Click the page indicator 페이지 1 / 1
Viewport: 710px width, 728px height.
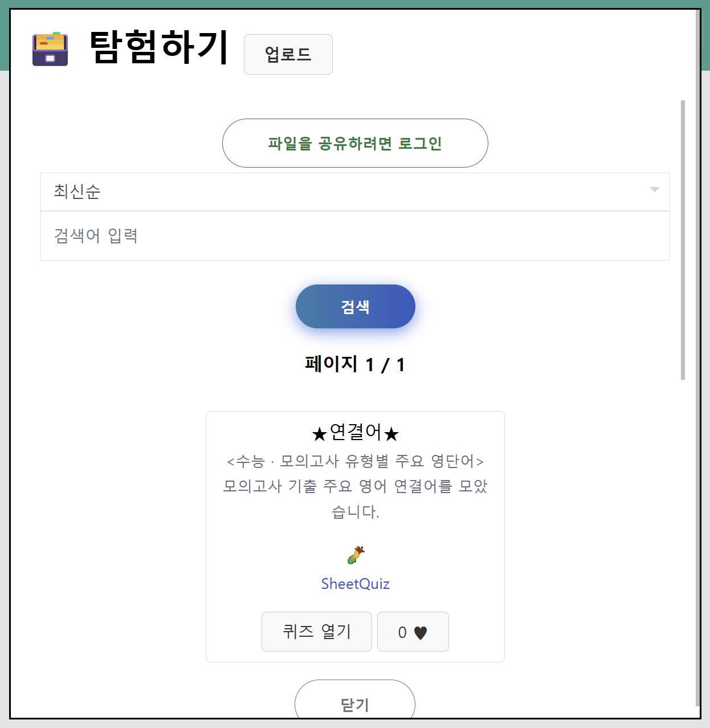coord(355,364)
